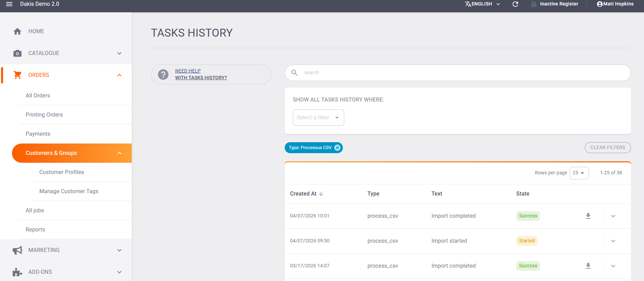Click the Inactive Register cash register icon

click(x=534, y=4)
